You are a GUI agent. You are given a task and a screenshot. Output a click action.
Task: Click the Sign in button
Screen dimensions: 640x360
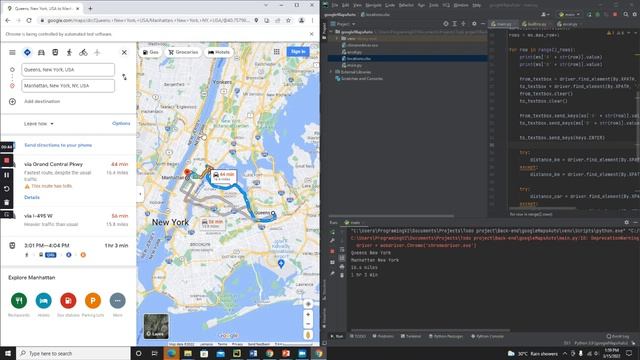pos(298,51)
